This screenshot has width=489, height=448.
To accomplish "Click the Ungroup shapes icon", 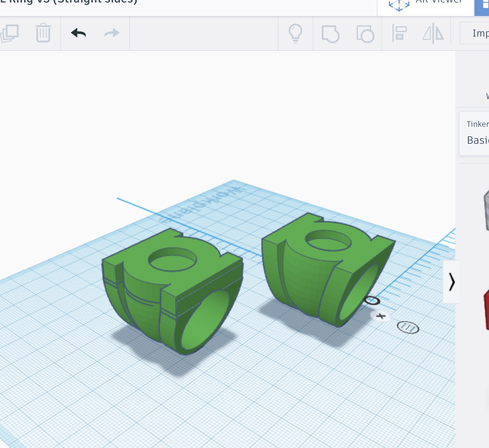I will (x=365, y=34).
